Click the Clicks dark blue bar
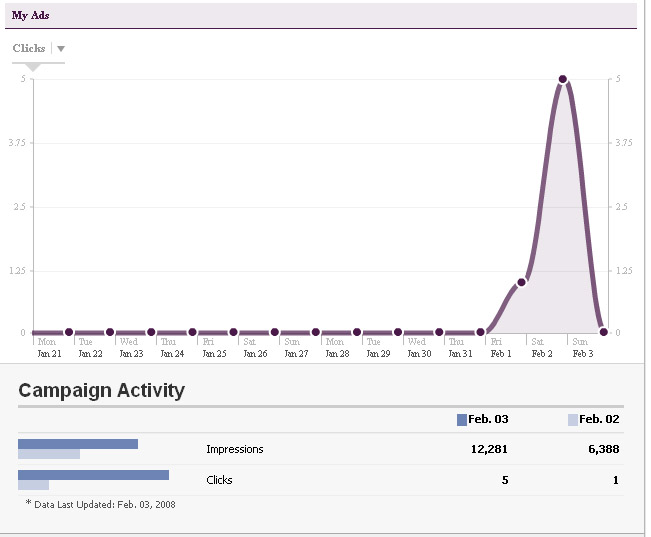Viewport: 651px width, 537px height. [x=93, y=475]
